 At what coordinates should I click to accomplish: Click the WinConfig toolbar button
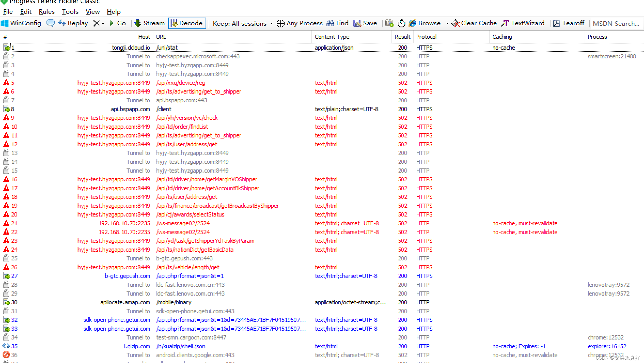[x=21, y=23]
